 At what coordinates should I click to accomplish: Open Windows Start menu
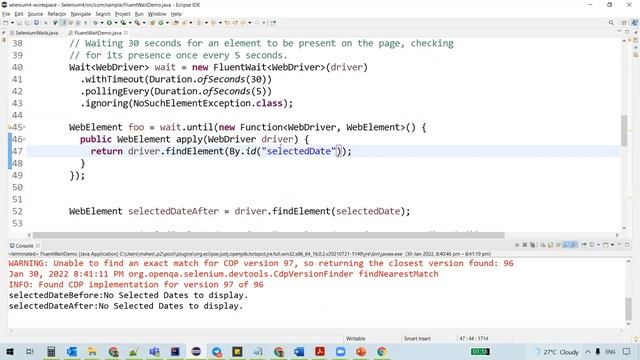coord(10,351)
